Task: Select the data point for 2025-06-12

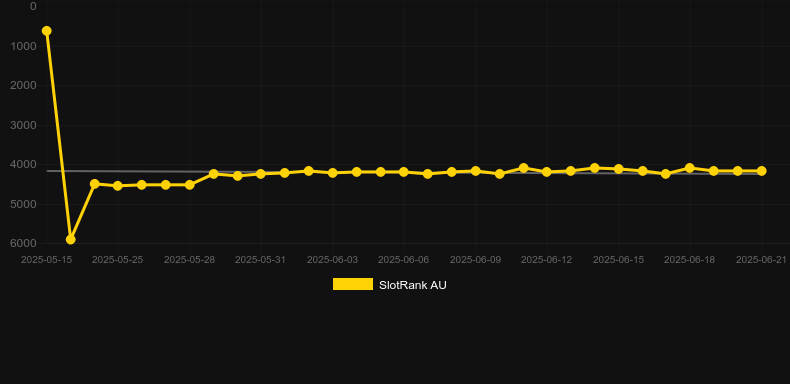Action: 547,172
